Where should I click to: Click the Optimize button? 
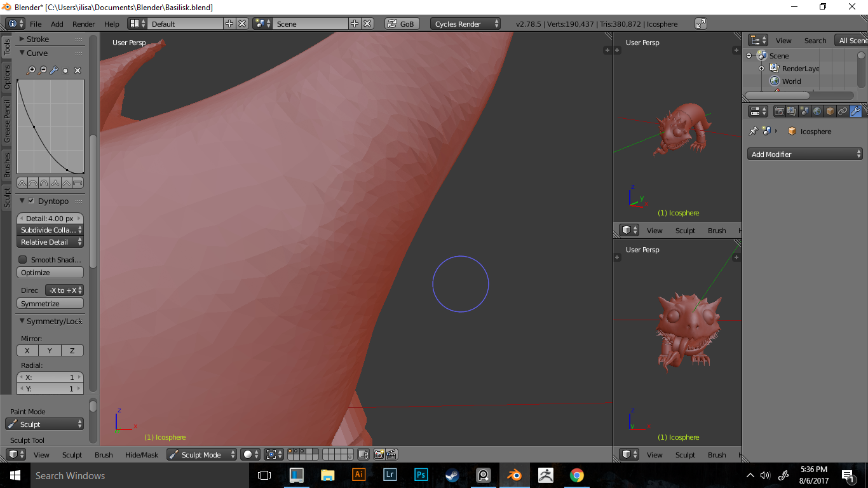point(50,272)
